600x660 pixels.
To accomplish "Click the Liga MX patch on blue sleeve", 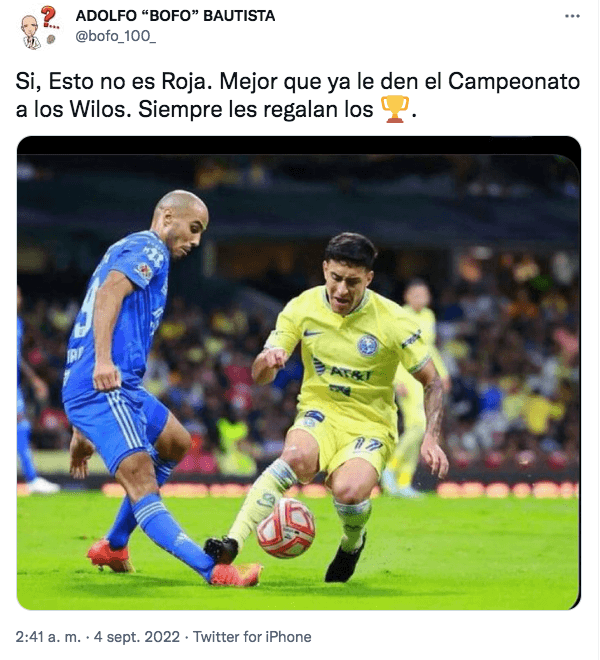I will tap(144, 272).
